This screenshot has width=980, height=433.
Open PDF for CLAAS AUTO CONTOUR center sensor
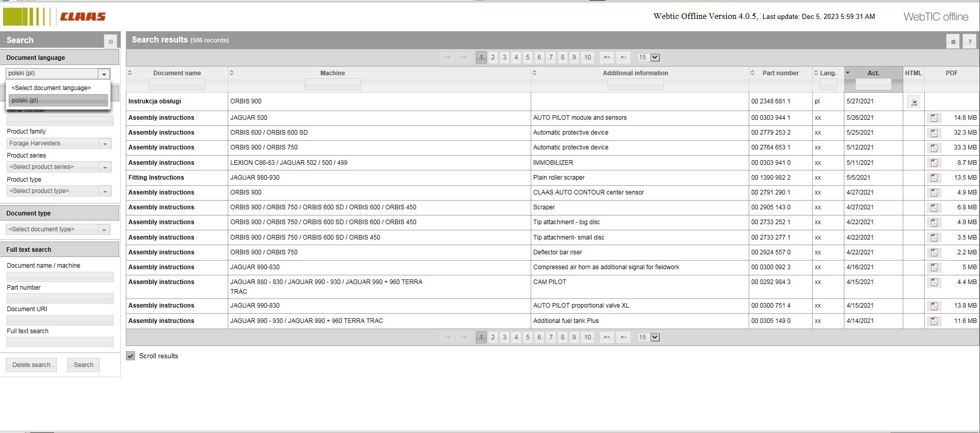click(x=934, y=193)
